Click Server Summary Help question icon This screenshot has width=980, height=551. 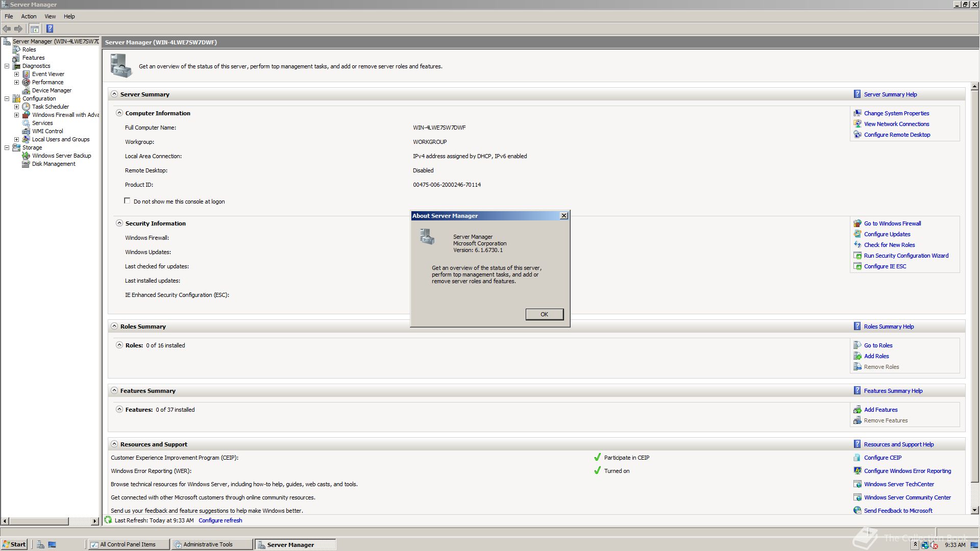857,94
